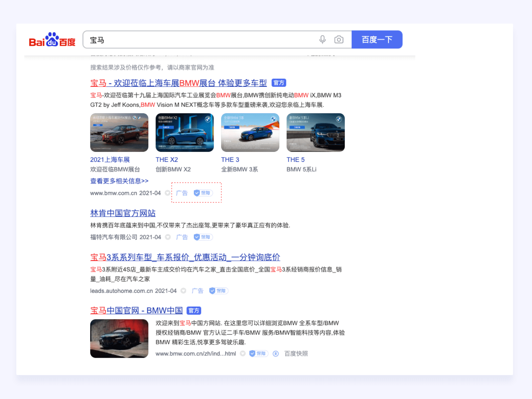Open the 宝马中国官网 - BMW中国 result title
The image size is (532, 399).
[136, 311]
